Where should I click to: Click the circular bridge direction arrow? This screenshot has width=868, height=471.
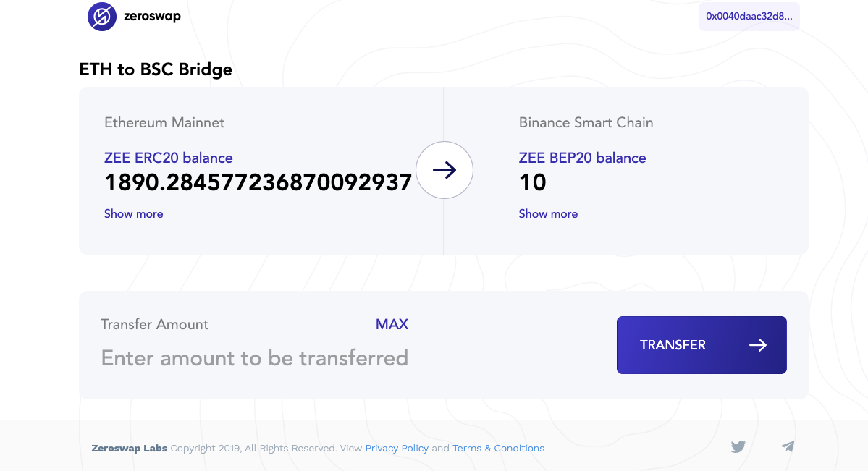(444, 170)
